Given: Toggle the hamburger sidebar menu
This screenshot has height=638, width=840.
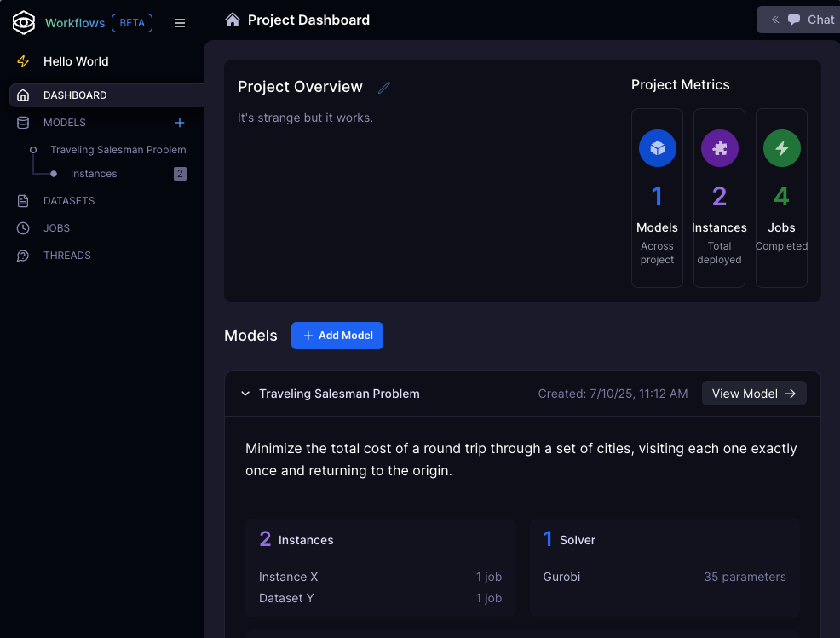Looking at the screenshot, I should click(x=180, y=23).
